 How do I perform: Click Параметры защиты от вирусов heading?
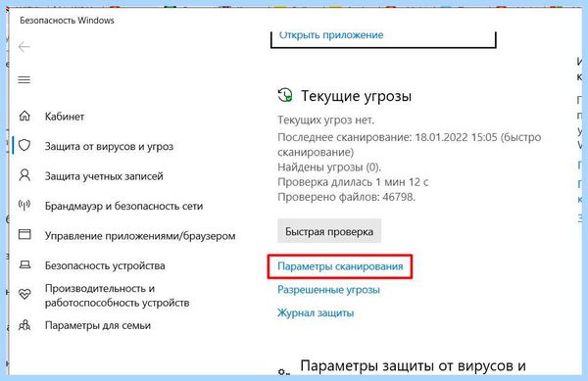[413, 366]
